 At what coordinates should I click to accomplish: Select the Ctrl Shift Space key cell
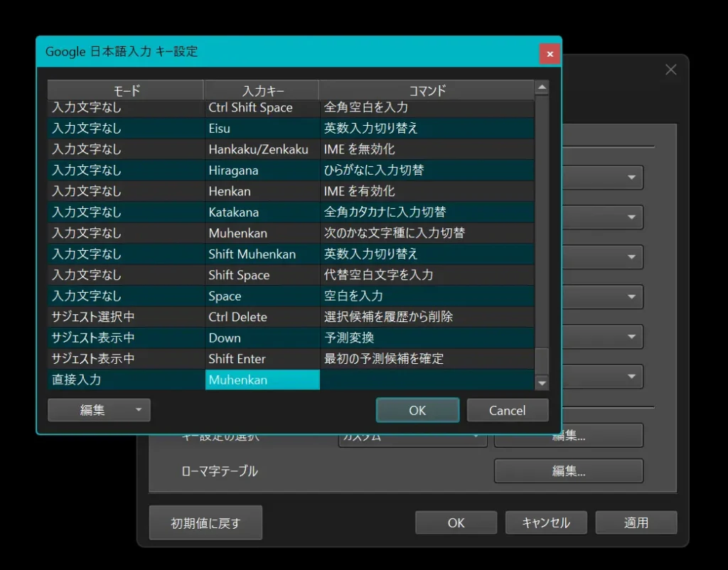[x=262, y=108]
